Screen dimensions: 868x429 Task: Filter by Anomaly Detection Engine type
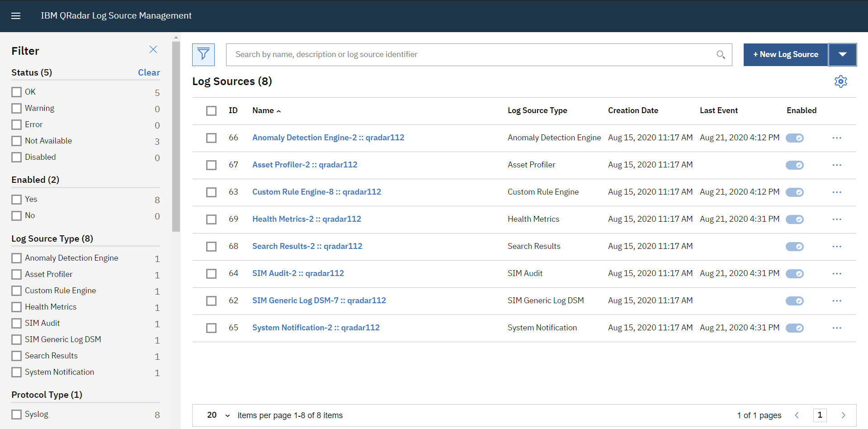17,258
